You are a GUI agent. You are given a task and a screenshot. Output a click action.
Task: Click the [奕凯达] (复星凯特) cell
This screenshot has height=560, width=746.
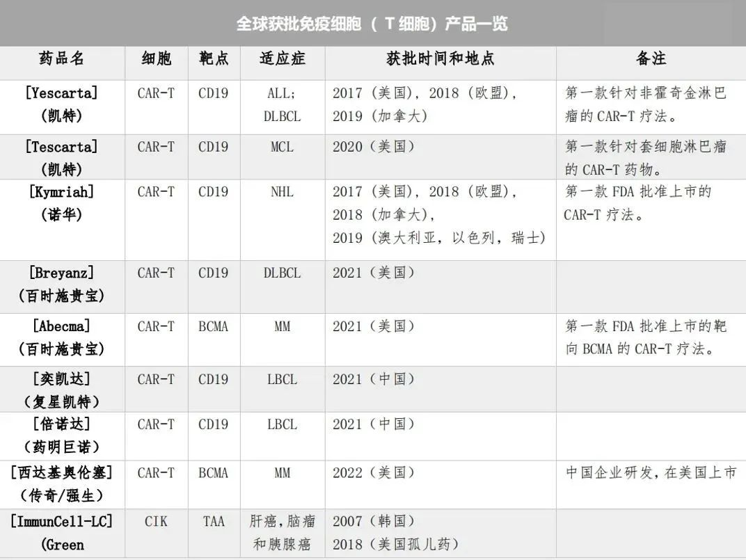(62, 390)
